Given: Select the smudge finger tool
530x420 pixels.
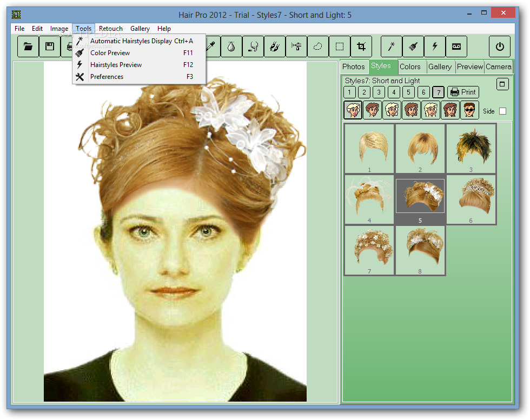Looking at the screenshot, I should [253, 46].
